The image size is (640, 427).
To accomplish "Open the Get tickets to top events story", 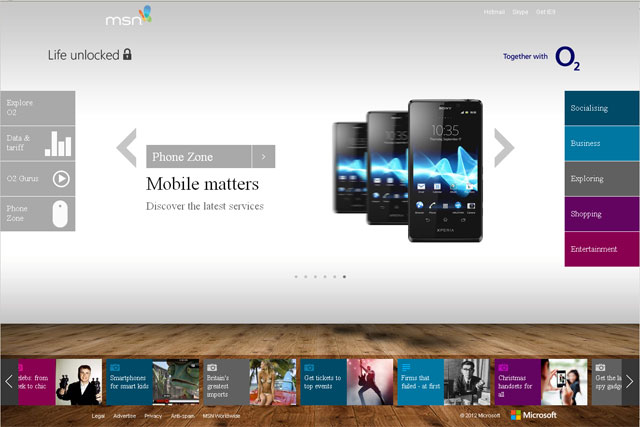I will pyautogui.click(x=347, y=382).
